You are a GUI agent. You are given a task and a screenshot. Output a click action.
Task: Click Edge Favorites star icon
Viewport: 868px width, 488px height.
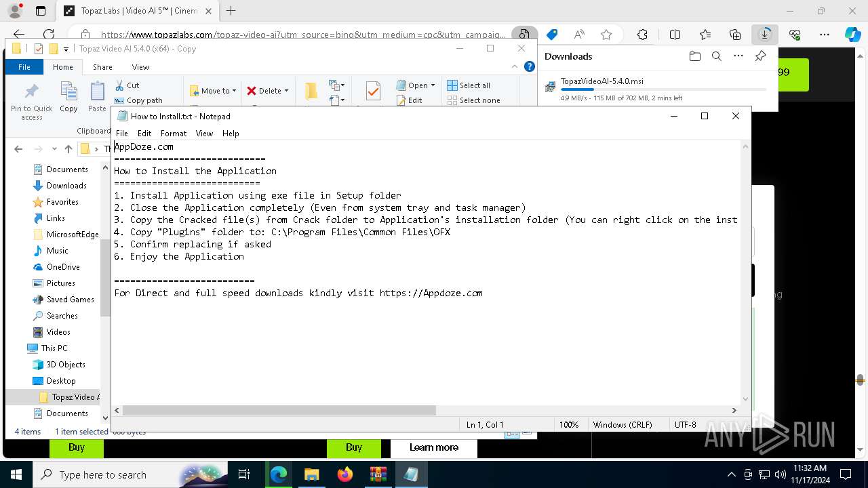point(606,35)
